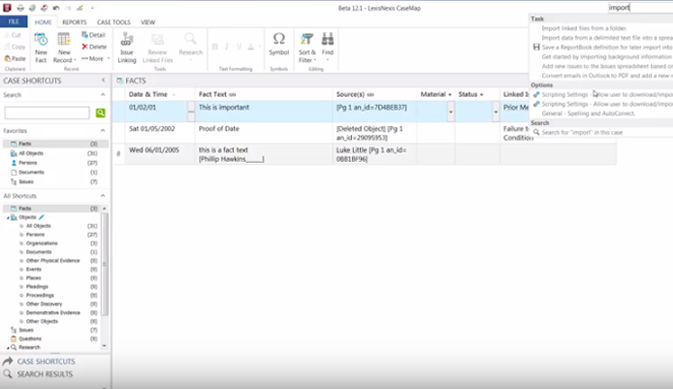Open Status dropdown in first fact row
The image size is (673, 389).
496,112
